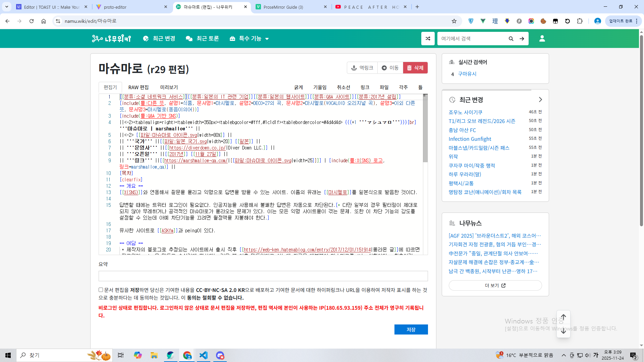Bookmark page with star icon

454,21
